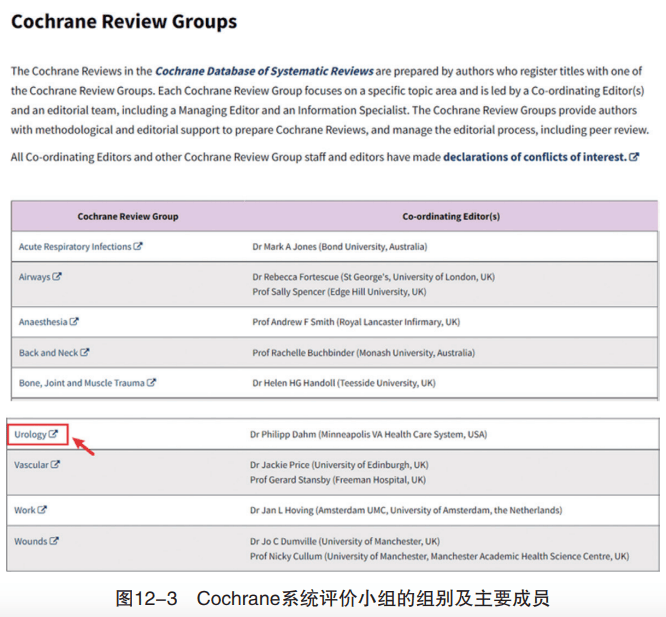
Task: Click external link icon next to Vascular
Action: (56, 465)
